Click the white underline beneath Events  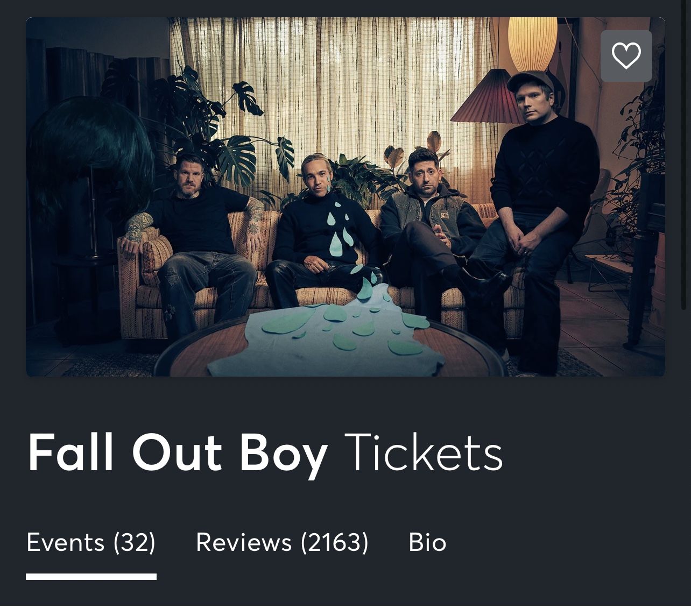click(91, 577)
